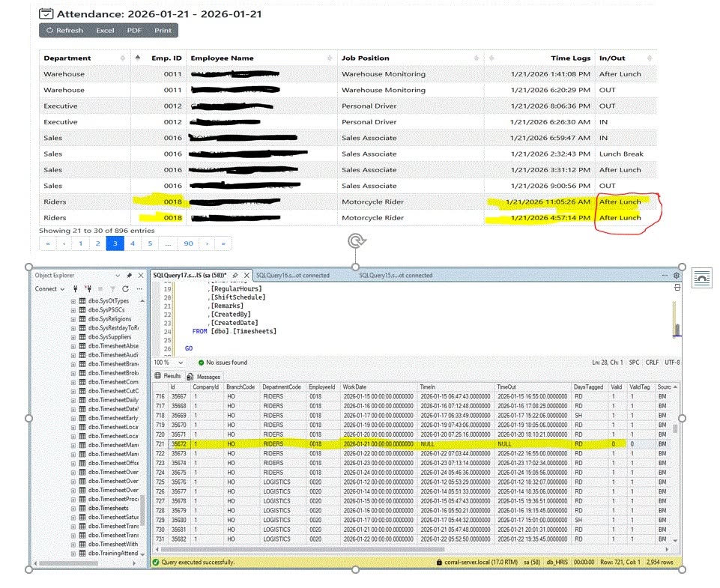Pin the SQLQuery17 tab

(x=235, y=276)
